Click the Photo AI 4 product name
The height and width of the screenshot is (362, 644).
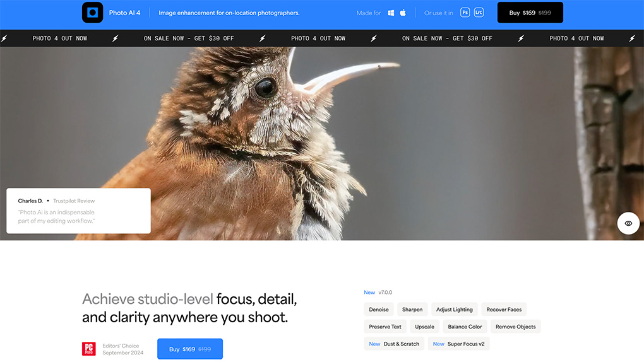coord(124,13)
